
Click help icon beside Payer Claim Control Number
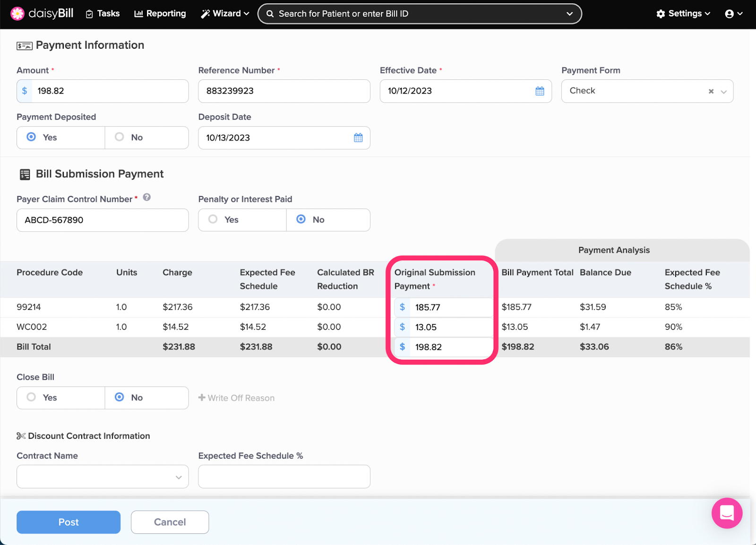pos(147,197)
